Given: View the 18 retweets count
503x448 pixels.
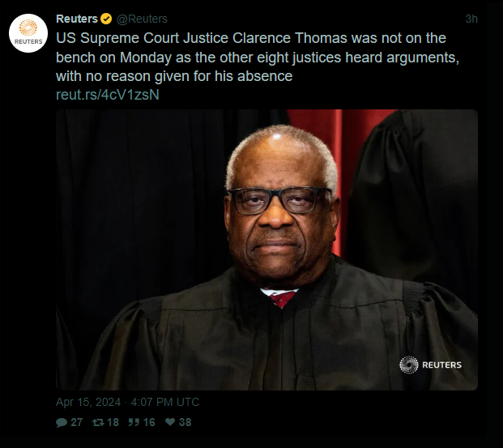Looking at the screenshot, I should tap(113, 422).
